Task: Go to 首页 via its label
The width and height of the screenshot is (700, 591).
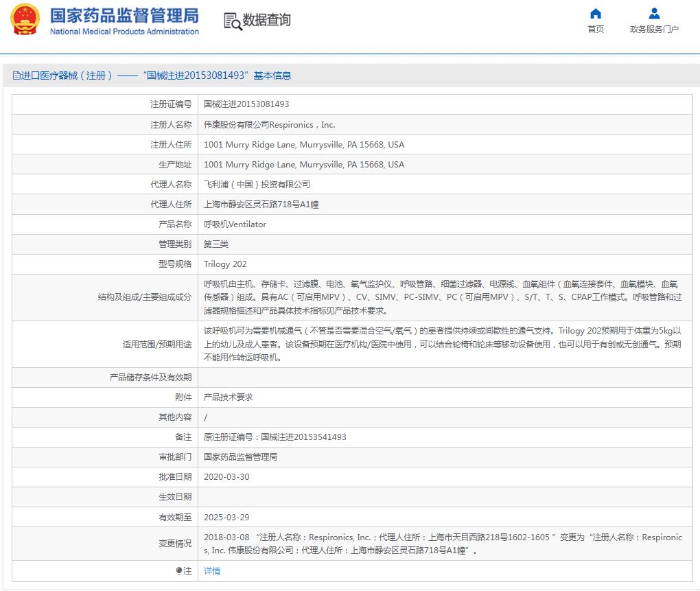Action: coord(596,29)
